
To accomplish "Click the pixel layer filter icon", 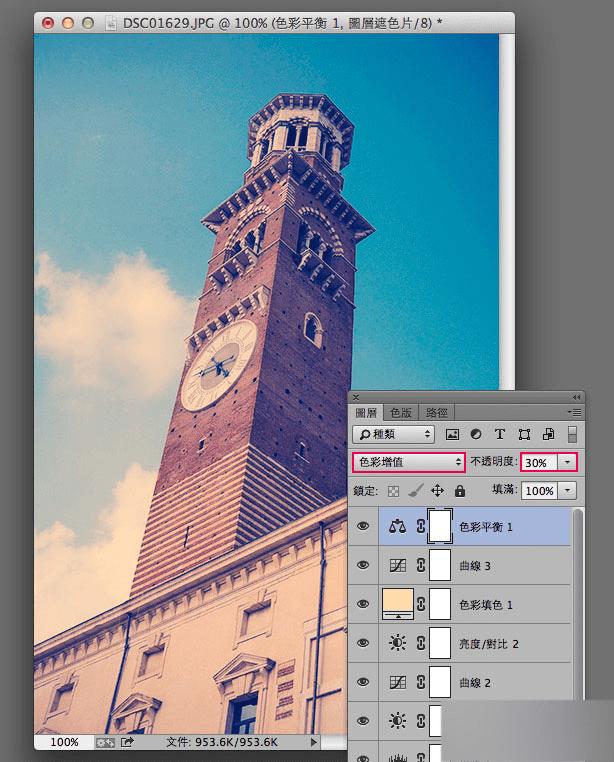I will coord(452,434).
